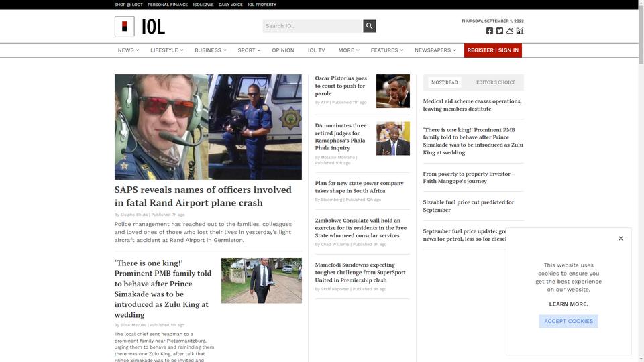Open the markets chart icon in header
644x362 pixels.
(520, 31)
